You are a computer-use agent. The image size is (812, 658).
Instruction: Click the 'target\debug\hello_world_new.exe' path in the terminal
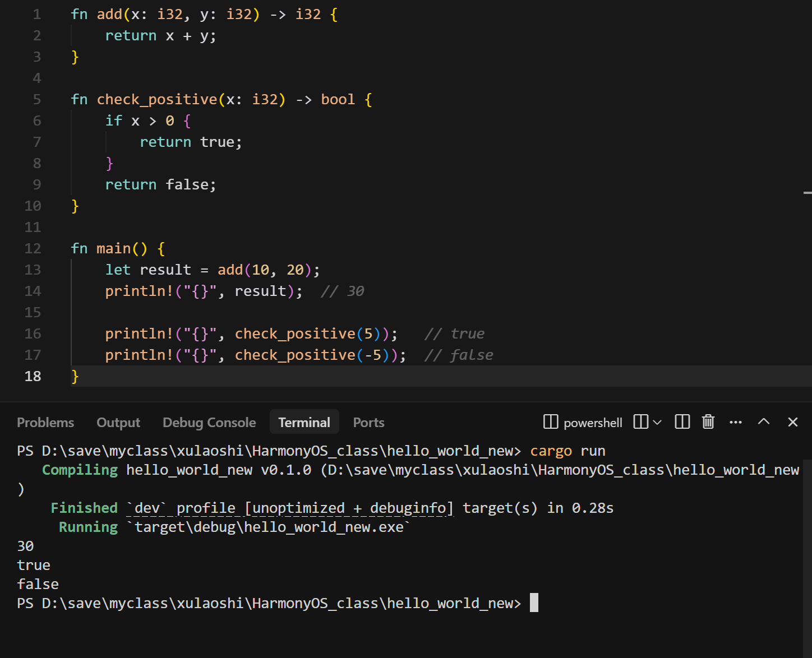click(x=269, y=527)
